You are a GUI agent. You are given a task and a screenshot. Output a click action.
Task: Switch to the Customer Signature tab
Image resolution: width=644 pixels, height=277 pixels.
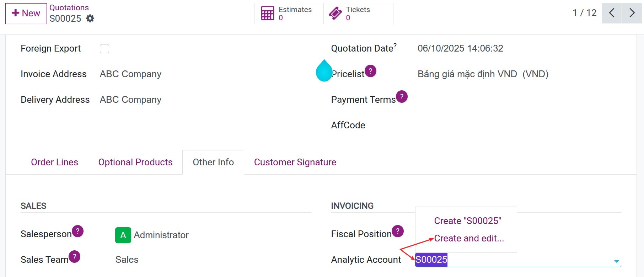[295, 162]
